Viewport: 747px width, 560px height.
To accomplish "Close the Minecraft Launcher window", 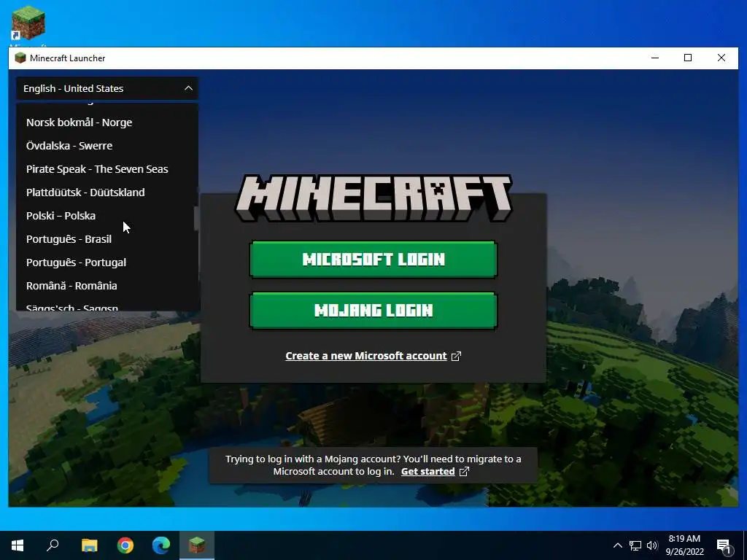I will tap(721, 58).
